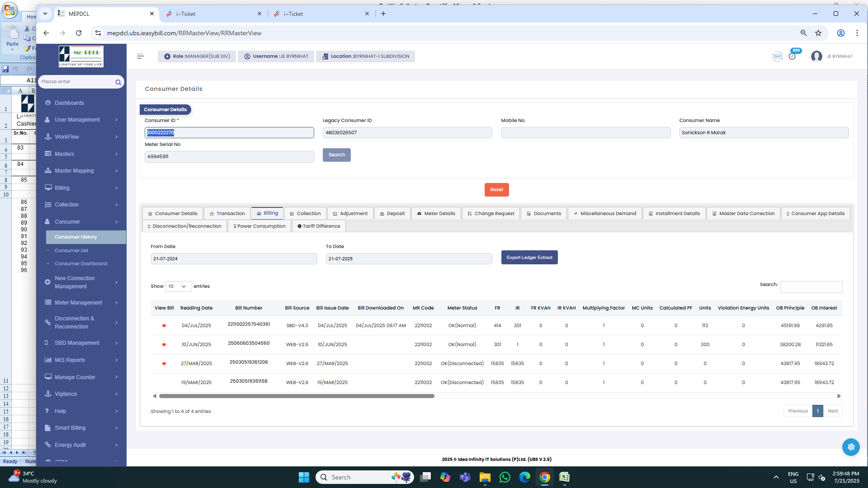Click Export Ledger Extract button
868x488 pixels.
coord(529,258)
